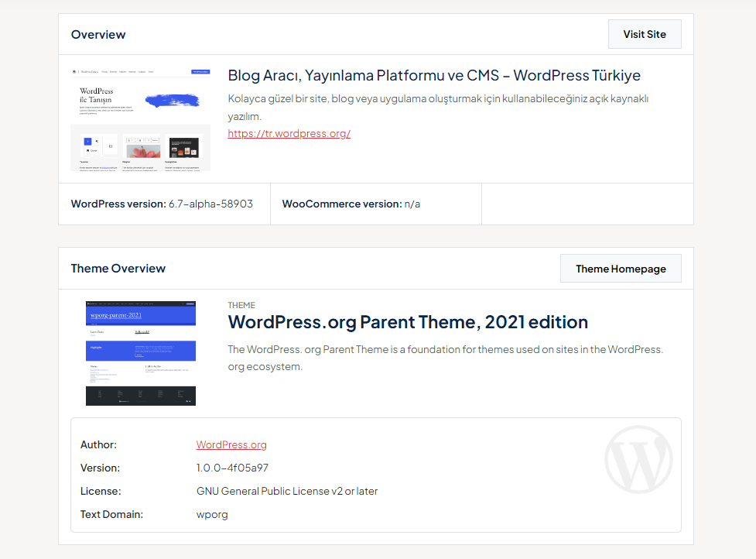Click the small THEME label
Screen dimensions: 756x559
241,305
